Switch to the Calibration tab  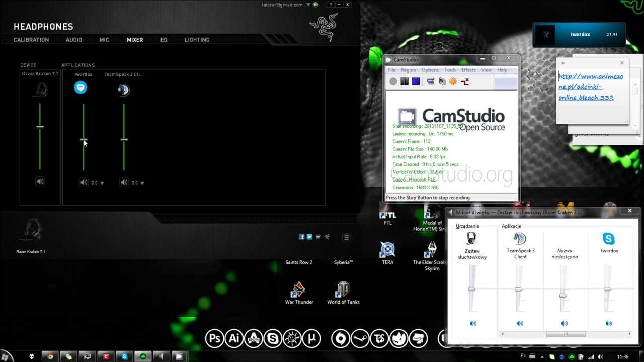coord(31,40)
